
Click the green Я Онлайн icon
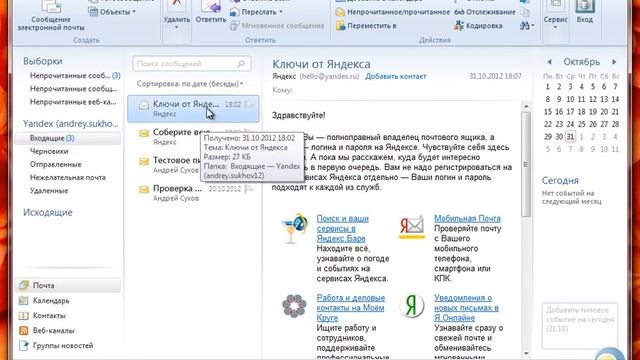click(x=411, y=305)
